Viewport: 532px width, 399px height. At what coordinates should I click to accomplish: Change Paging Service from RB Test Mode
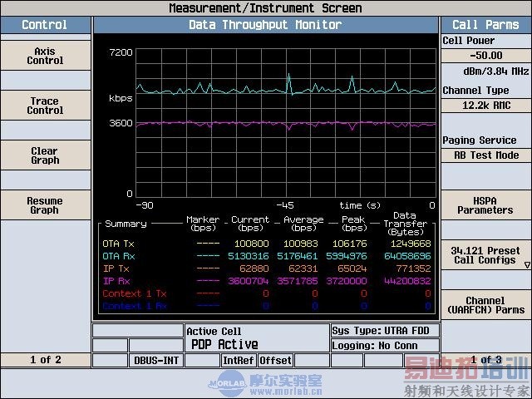(485, 155)
